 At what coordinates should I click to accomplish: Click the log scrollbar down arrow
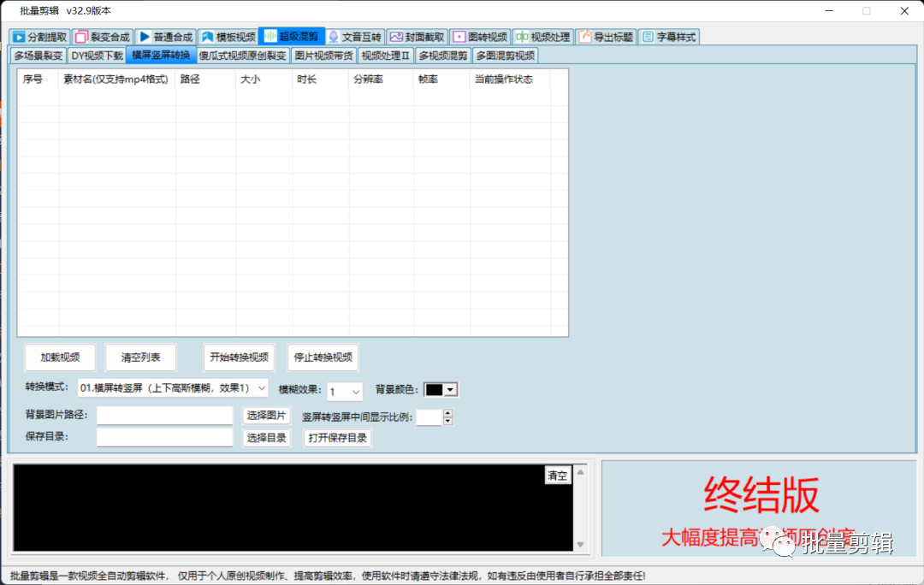(580, 544)
